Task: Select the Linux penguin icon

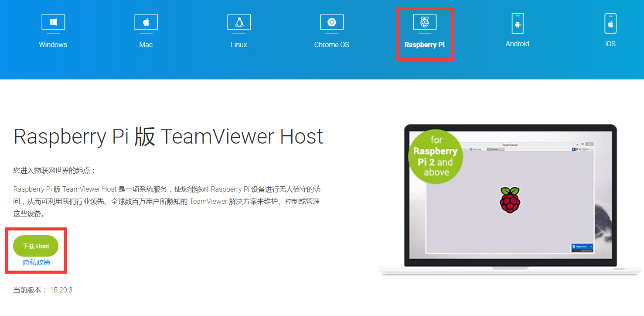Action: coord(239,24)
